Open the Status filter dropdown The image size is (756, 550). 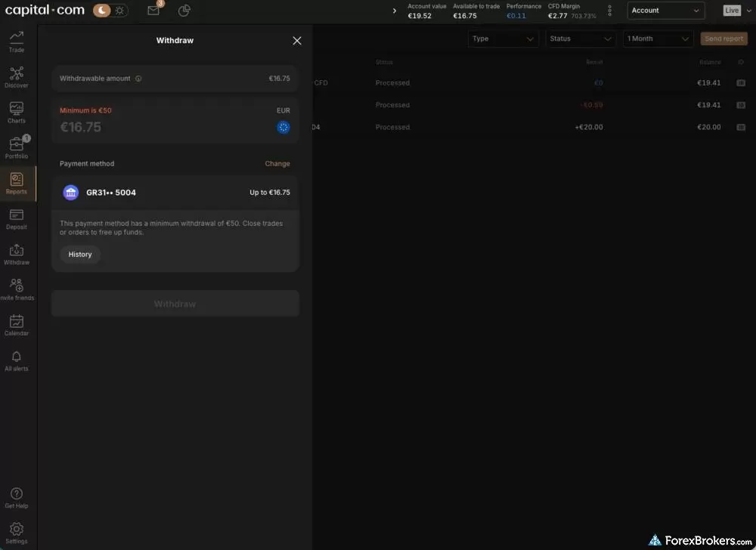point(581,39)
